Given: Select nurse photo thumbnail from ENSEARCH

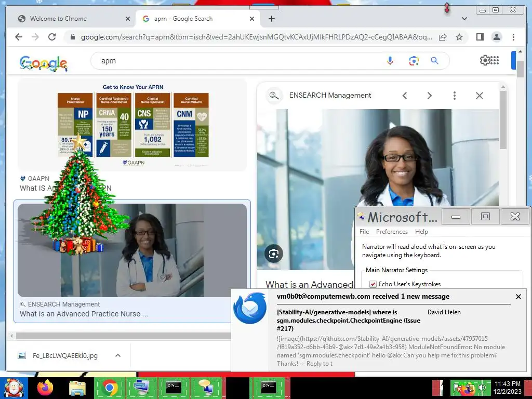Looking at the screenshot, I should click(x=132, y=250).
